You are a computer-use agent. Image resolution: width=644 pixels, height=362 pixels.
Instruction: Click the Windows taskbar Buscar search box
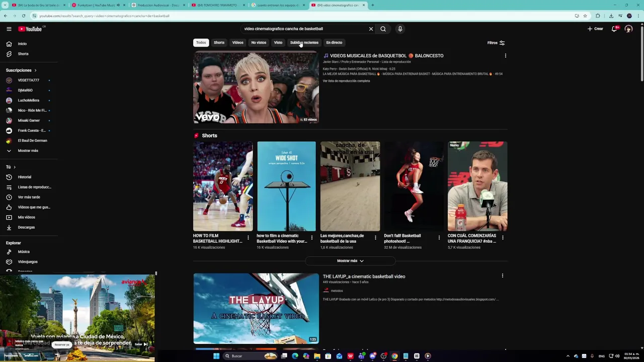click(x=249, y=356)
